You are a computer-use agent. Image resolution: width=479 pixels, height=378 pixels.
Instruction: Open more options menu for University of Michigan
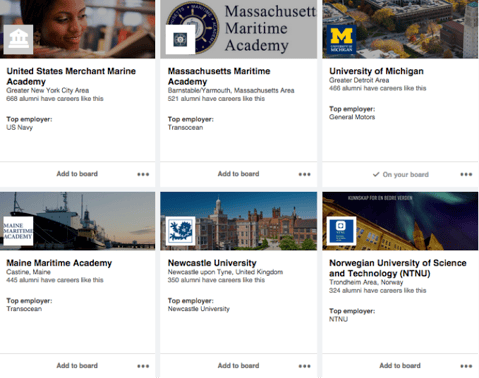(x=466, y=174)
